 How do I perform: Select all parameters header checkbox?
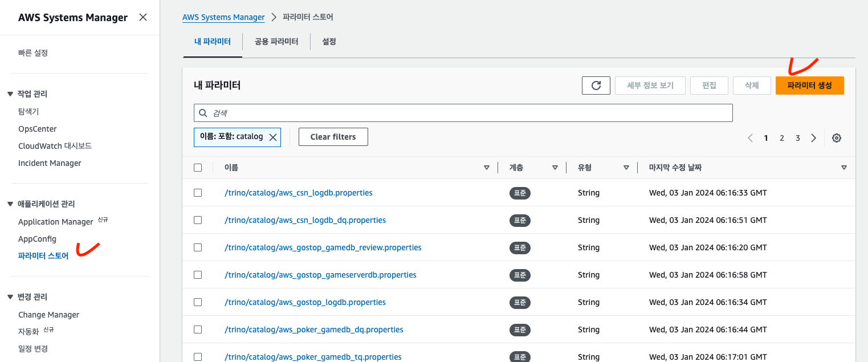click(x=198, y=168)
